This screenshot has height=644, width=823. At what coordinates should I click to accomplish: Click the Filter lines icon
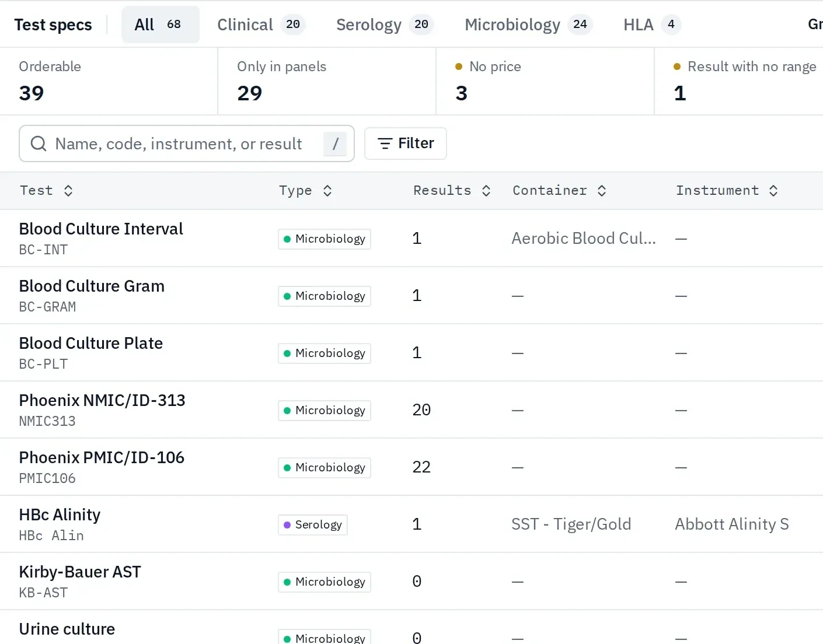pyautogui.click(x=385, y=143)
